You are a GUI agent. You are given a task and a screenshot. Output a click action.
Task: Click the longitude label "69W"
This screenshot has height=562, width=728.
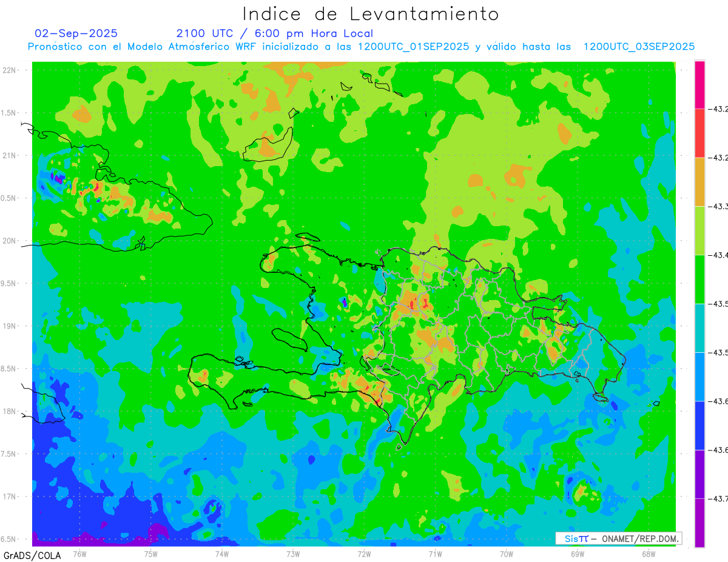coord(578,553)
